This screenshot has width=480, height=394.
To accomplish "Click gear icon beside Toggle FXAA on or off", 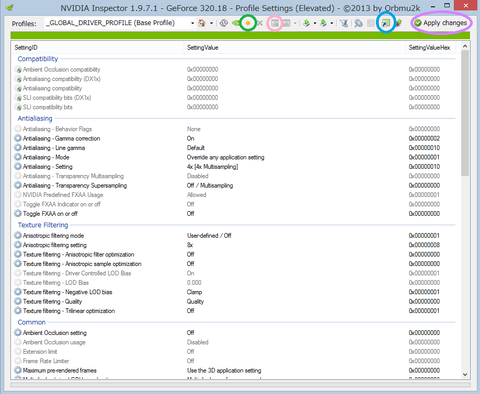I will pos(18,213).
